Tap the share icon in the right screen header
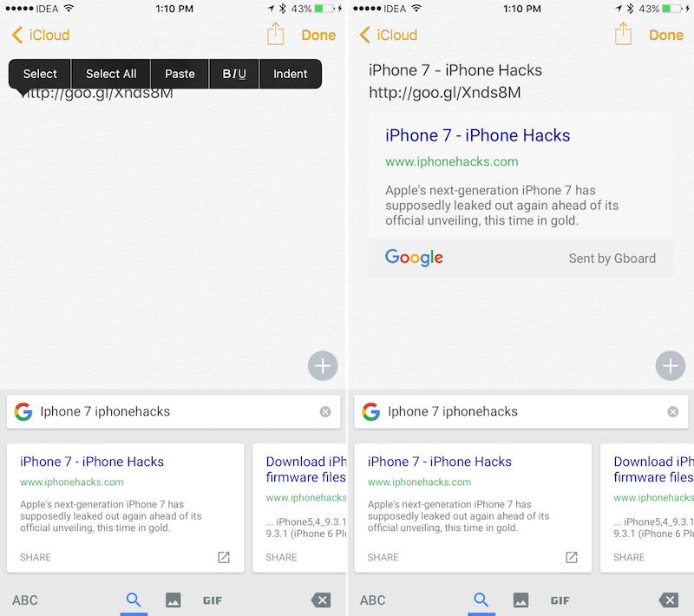The width and height of the screenshot is (694, 616). (623, 35)
